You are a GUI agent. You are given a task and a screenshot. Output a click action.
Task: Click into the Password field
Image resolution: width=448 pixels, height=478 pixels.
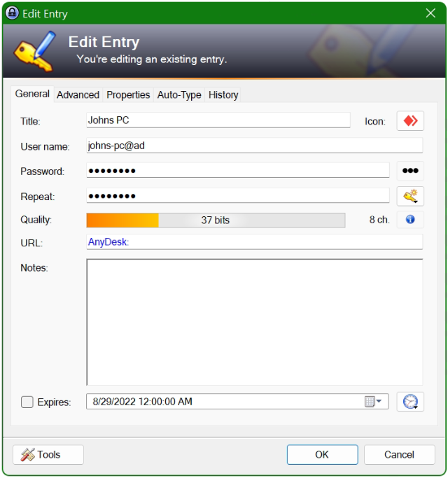tap(238, 170)
